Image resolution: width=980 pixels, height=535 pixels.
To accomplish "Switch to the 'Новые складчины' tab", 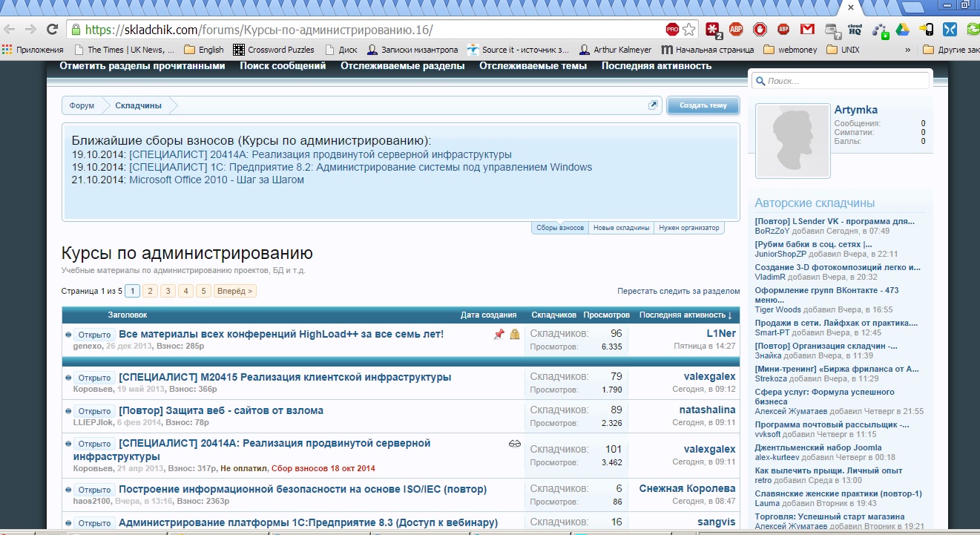I will [621, 228].
